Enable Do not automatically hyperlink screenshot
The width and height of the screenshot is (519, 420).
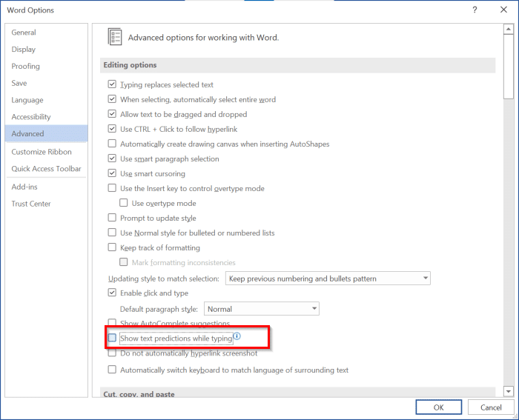tap(112, 353)
